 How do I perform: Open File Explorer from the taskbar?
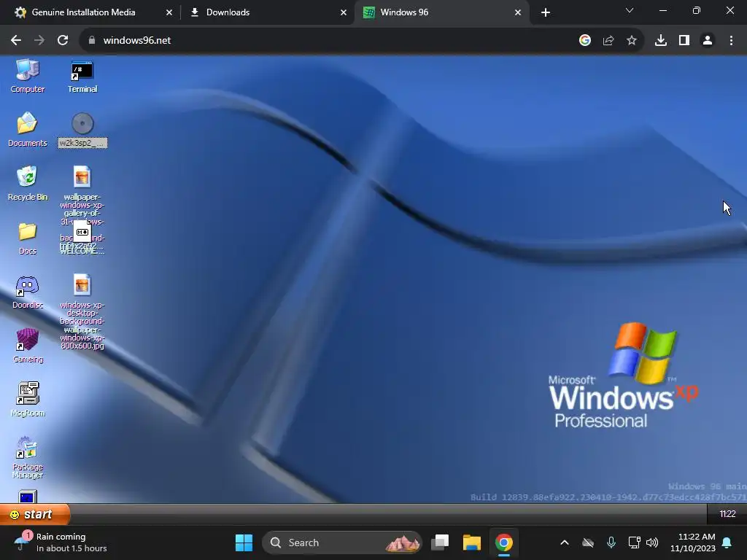tap(472, 542)
